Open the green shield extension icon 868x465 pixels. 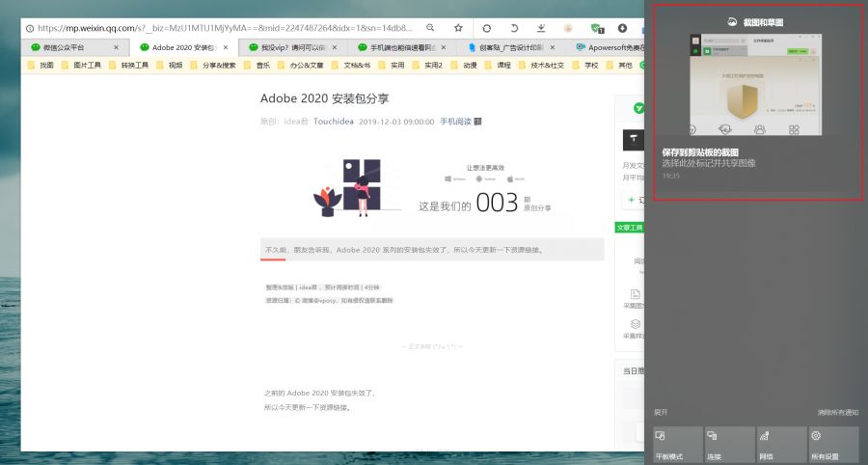click(x=596, y=28)
